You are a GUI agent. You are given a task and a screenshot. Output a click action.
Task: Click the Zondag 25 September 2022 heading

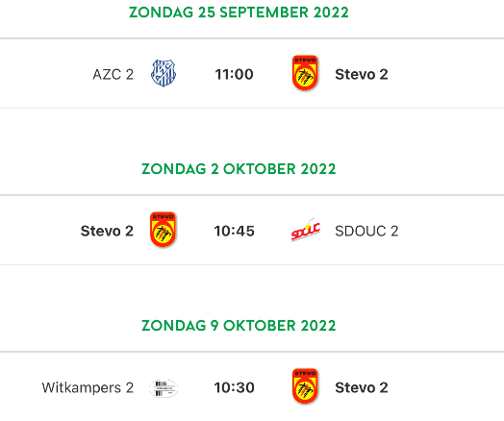tap(239, 12)
